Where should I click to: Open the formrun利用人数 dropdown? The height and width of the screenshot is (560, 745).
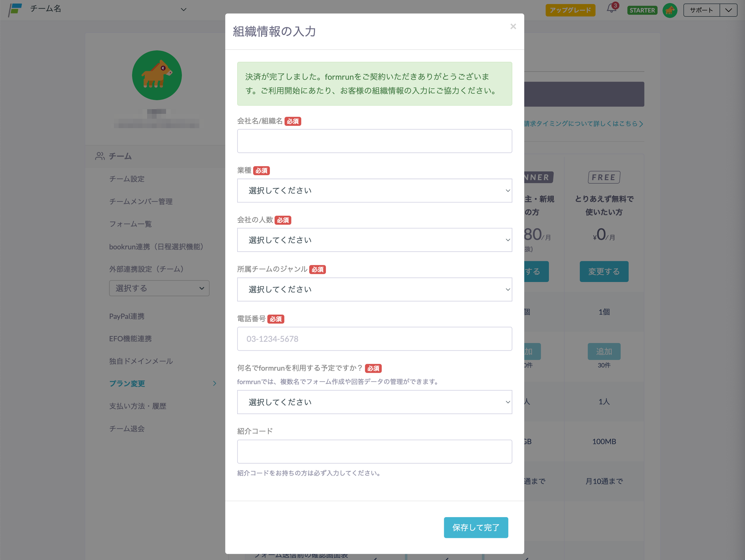coord(374,402)
